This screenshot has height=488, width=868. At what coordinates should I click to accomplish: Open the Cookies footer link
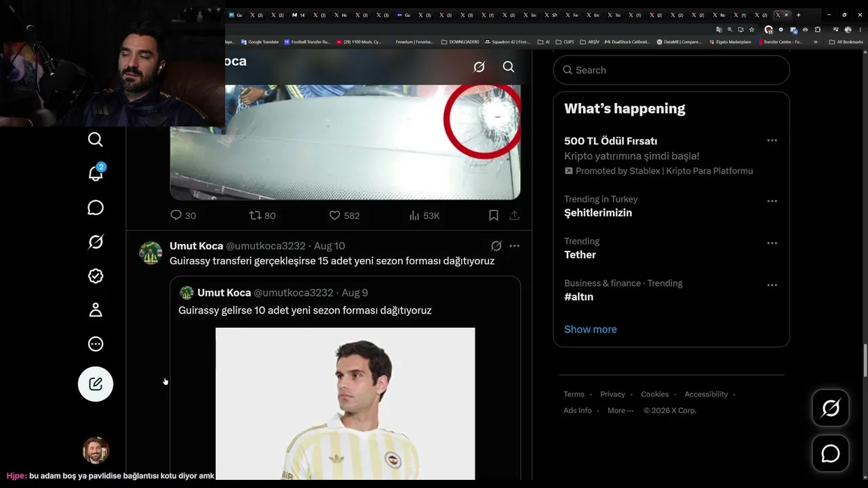click(655, 394)
